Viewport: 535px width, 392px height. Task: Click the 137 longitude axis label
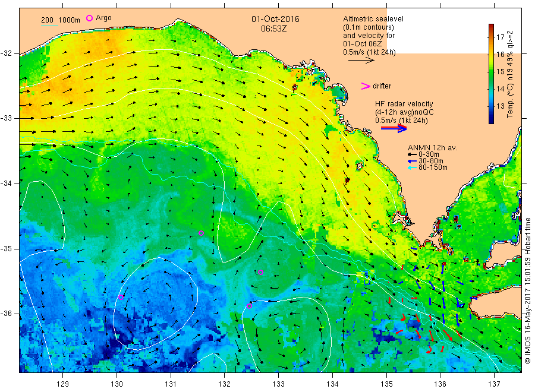click(x=494, y=384)
